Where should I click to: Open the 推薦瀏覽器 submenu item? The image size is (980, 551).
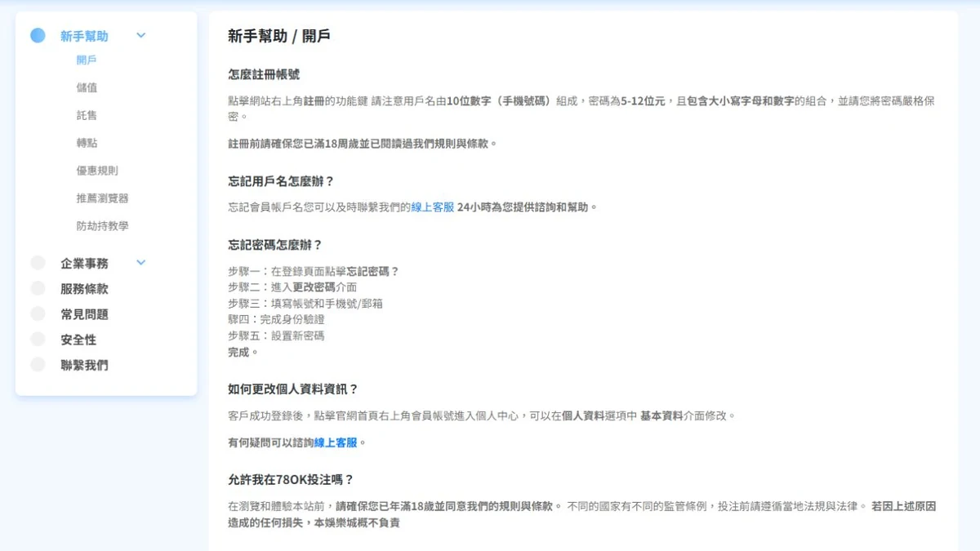click(x=102, y=198)
